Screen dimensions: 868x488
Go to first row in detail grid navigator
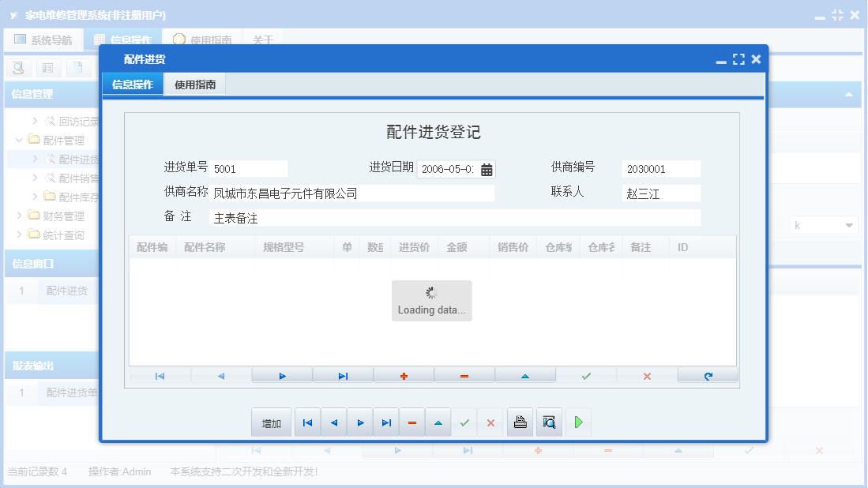point(160,376)
